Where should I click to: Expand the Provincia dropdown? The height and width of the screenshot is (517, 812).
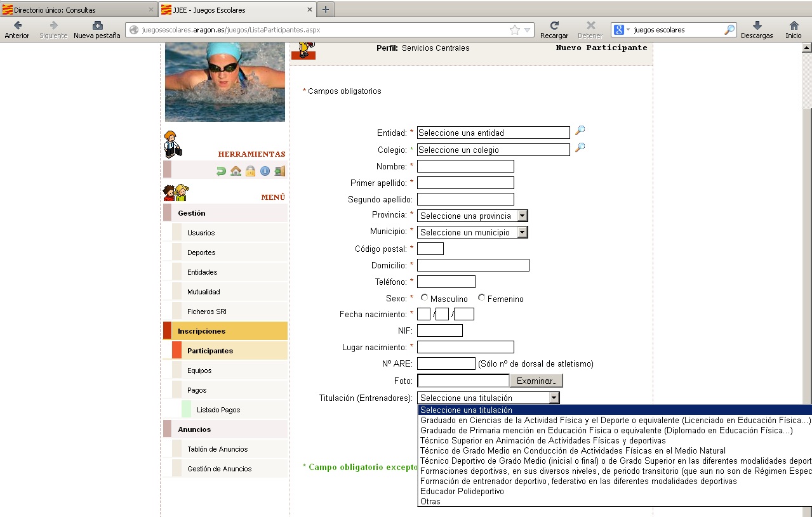click(x=522, y=216)
